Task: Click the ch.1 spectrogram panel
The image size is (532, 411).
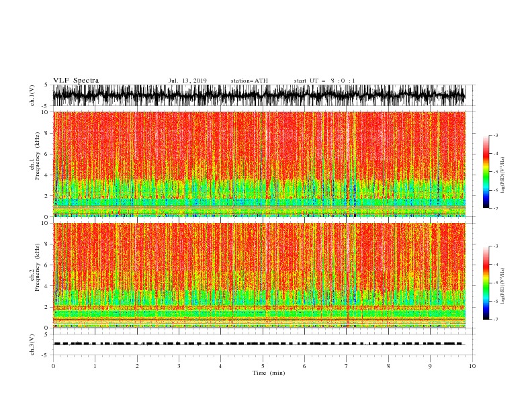Action: click(259, 164)
